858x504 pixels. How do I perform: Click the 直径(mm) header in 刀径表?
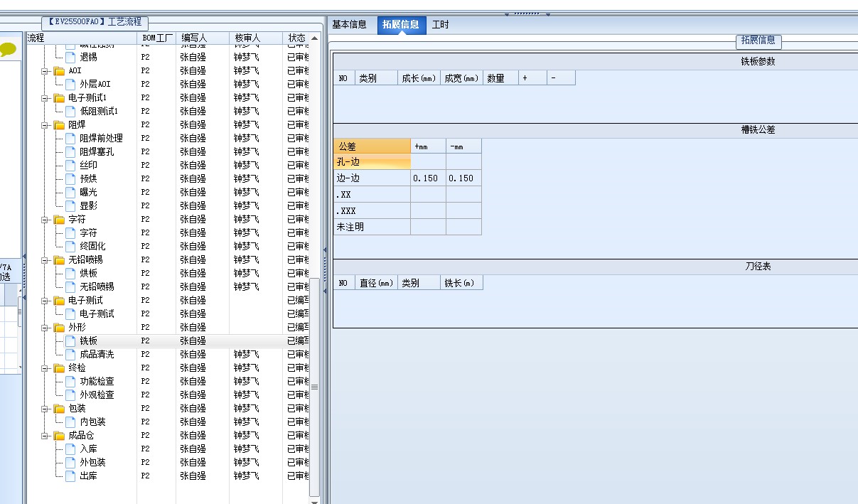376,283
